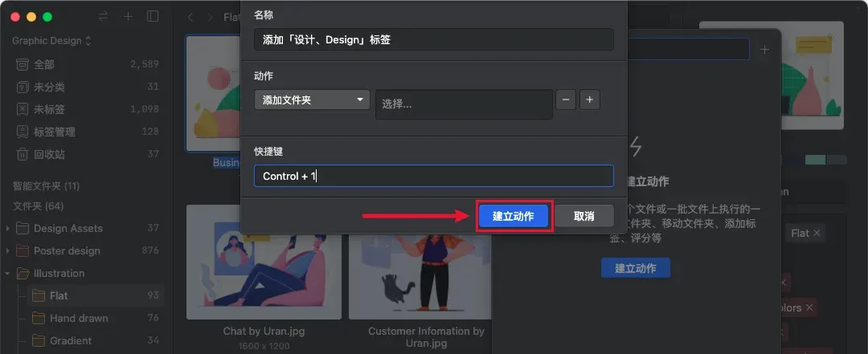Screen dimensions: 868x354
Task: Click the 'Customer Infomation by Uran.jpg' filename
Action: coord(426,337)
